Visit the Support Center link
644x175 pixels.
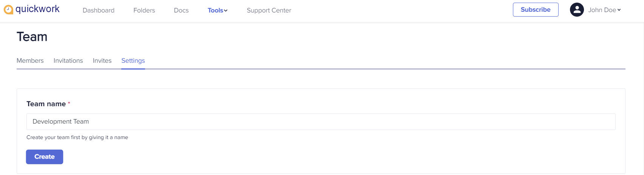coord(269,11)
